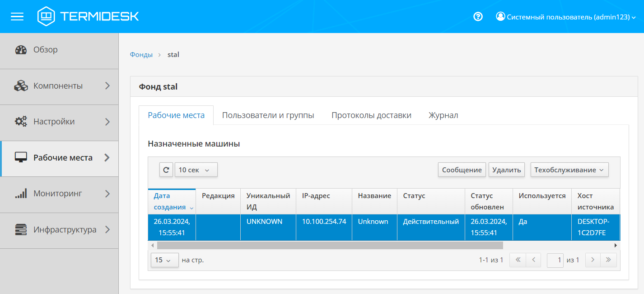Go to the next page arrow
644x294 pixels.
click(593, 260)
